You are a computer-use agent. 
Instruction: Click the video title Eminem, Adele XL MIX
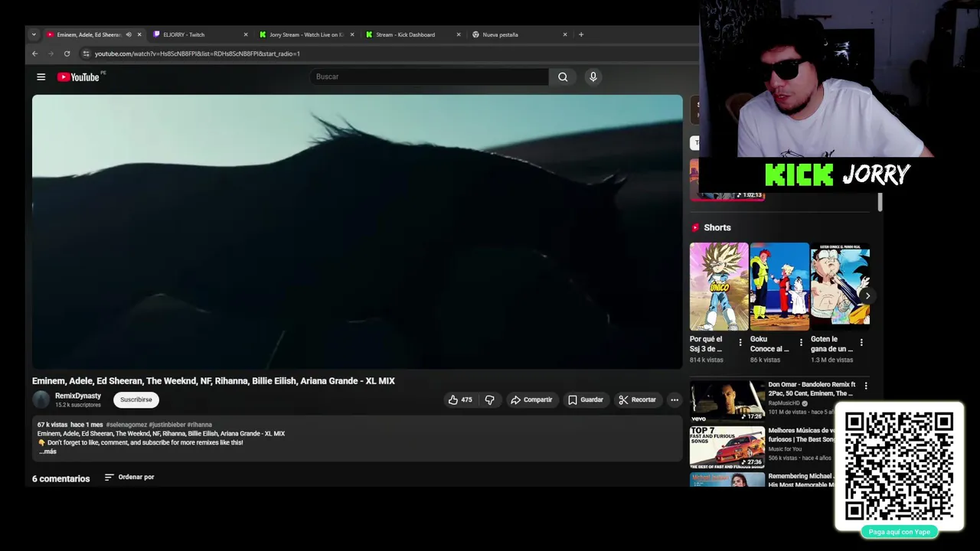214,380
